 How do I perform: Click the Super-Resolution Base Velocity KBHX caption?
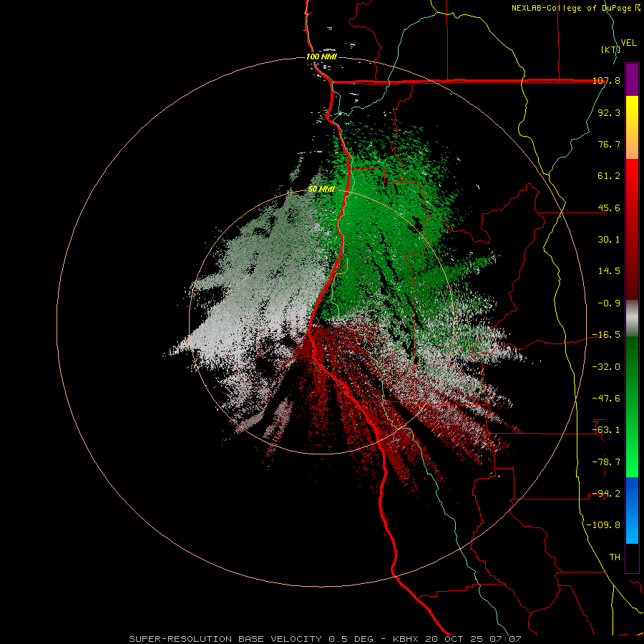(x=325, y=639)
